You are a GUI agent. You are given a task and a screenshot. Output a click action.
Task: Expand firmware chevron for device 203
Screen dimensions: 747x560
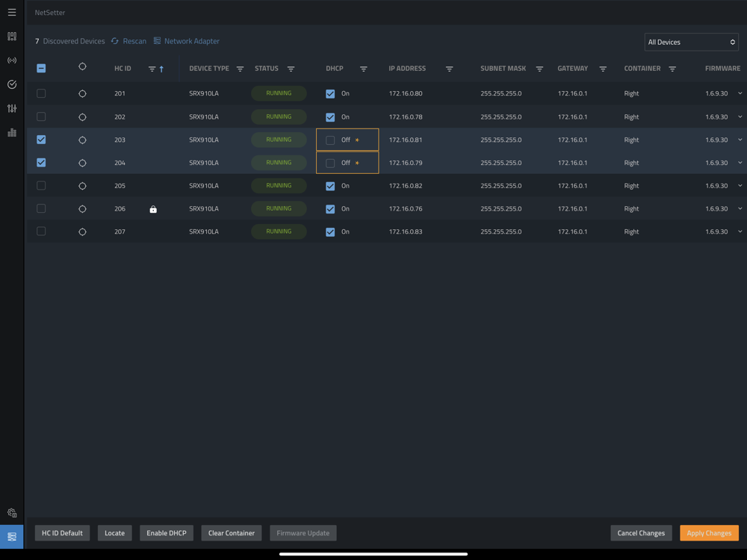pos(740,140)
